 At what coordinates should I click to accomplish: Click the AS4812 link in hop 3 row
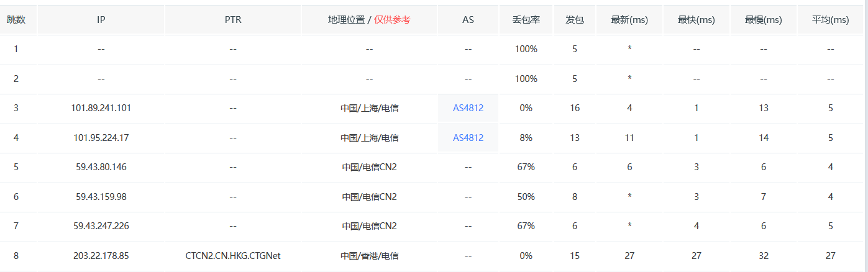click(x=468, y=108)
